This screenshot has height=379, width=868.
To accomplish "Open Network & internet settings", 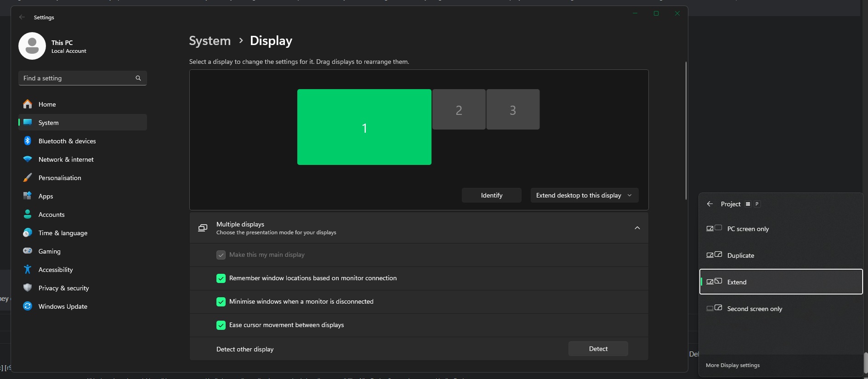I will coord(83,159).
